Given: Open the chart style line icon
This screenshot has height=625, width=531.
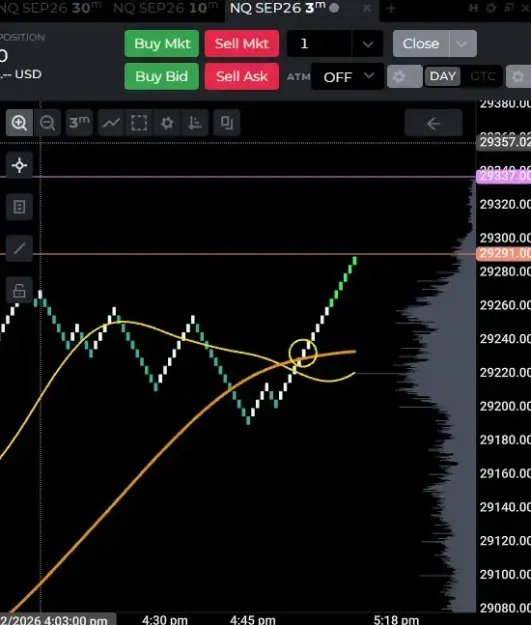Looking at the screenshot, I should click(111, 123).
